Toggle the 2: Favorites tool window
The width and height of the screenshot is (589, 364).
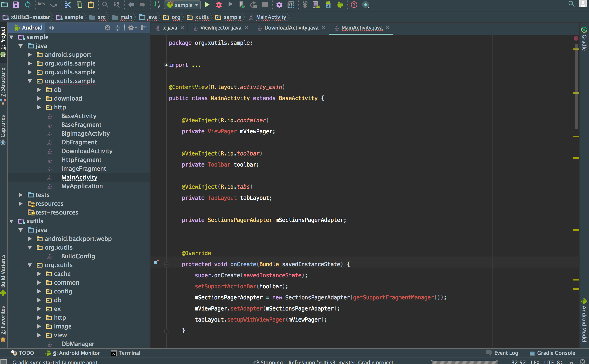(3, 324)
